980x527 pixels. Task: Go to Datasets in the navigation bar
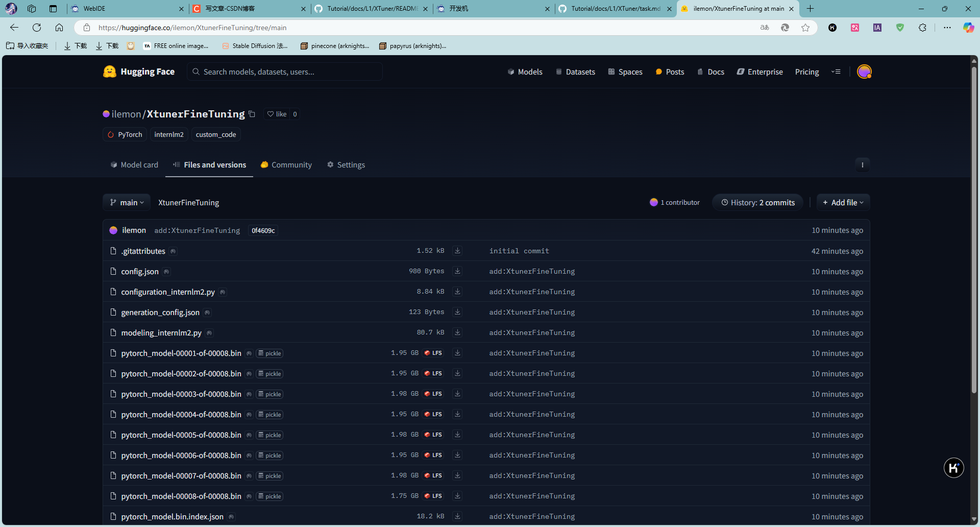[575, 72]
